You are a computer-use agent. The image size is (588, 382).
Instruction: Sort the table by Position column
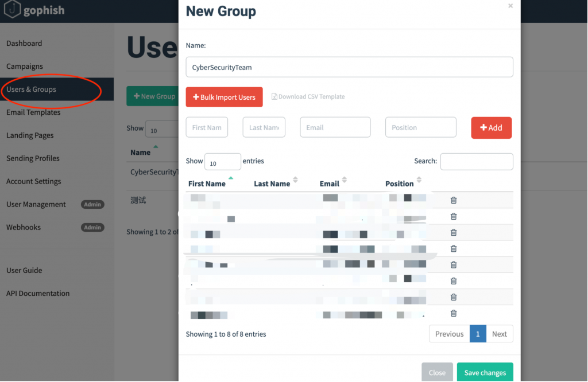[400, 184]
